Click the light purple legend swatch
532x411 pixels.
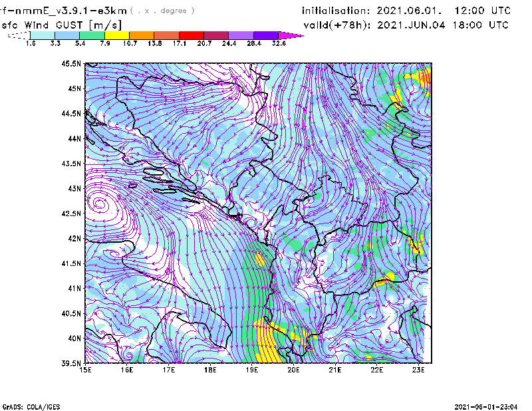tap(241, 35)
